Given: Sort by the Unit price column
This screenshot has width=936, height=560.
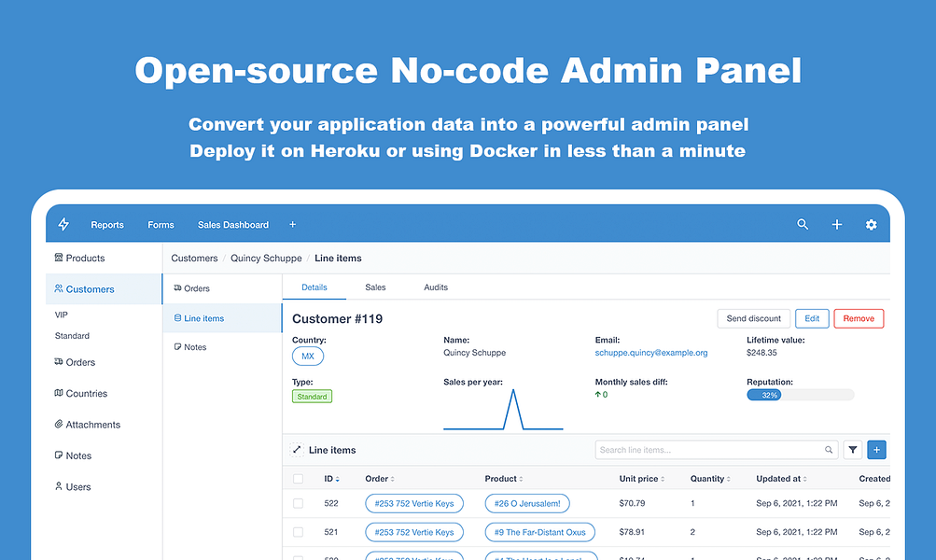Looking at the screenshot, I should pyautogui.click(x=642, y=479).
